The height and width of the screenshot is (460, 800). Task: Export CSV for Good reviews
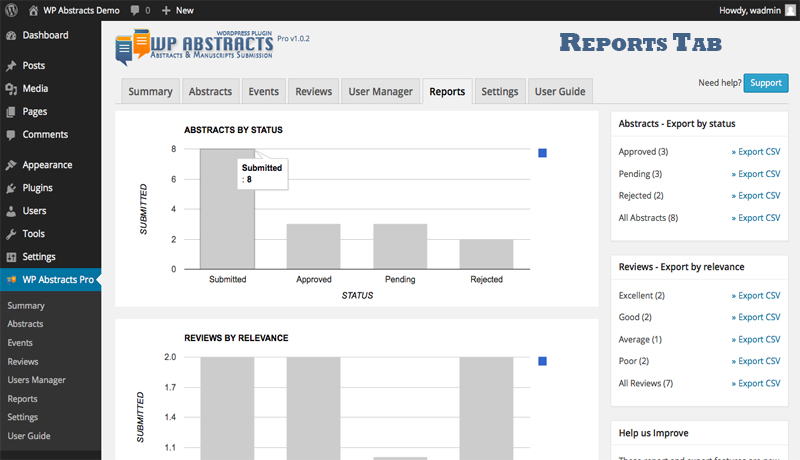756,317
